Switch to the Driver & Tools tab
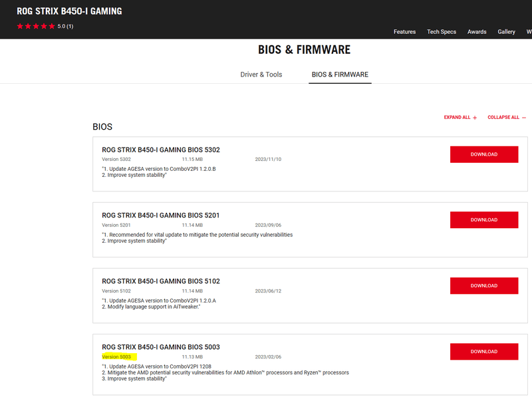 pyautogui.click(x=261, y=74)
